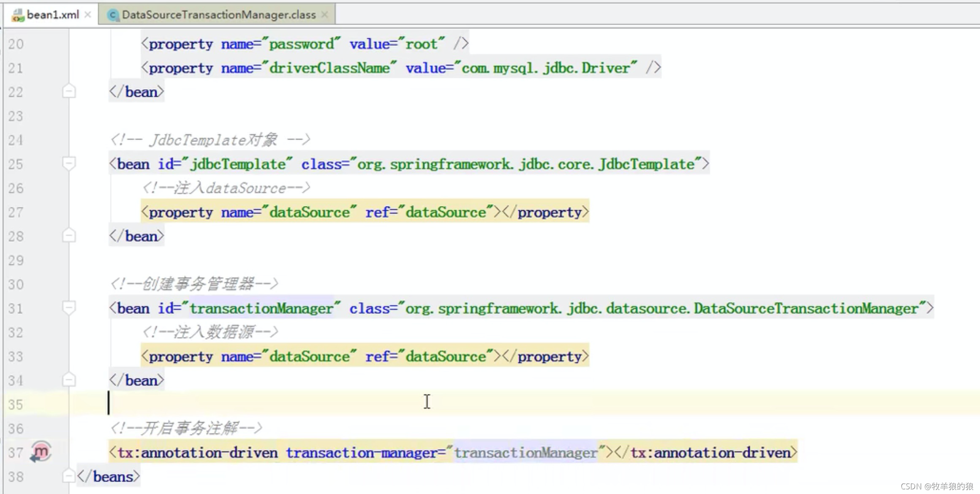Click the password value "root" on line 20

tap(421, 44)
